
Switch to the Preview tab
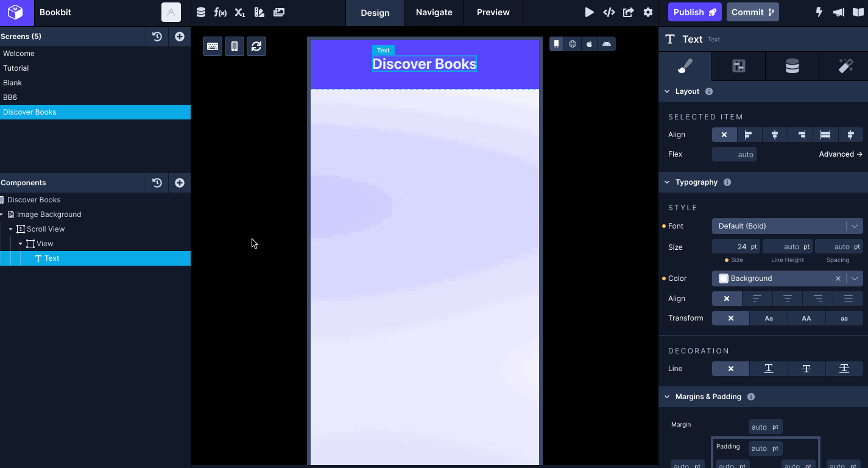click(x=493, y=12)
